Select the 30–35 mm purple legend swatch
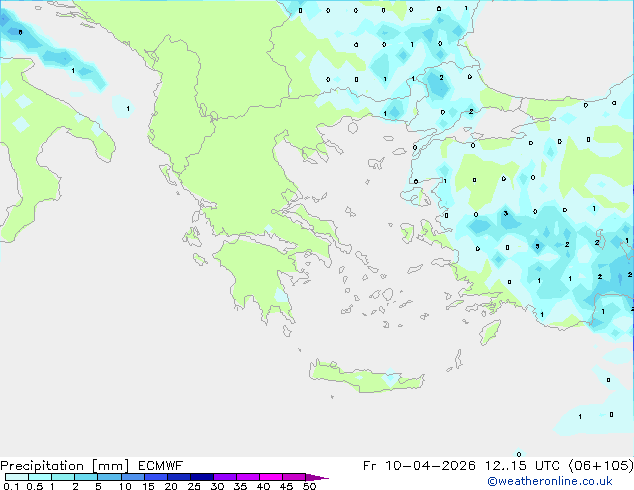The width and height of the screenshot is (634, 490). pos(225,477)
